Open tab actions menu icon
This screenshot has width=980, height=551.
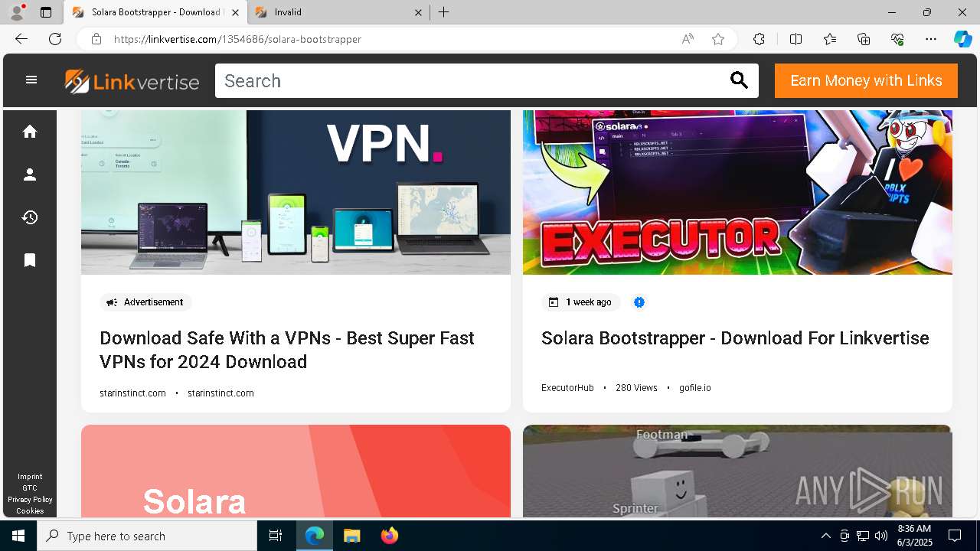pos(46,12)
